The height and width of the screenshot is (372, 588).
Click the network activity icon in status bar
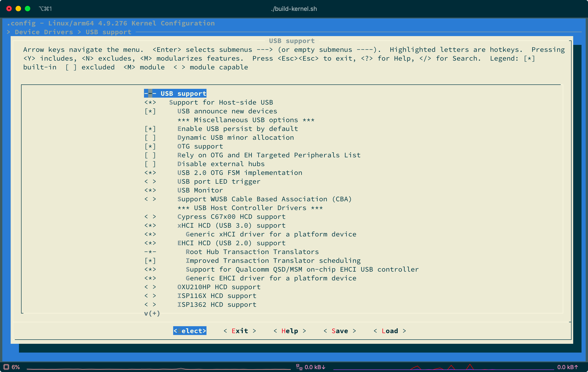299,367
